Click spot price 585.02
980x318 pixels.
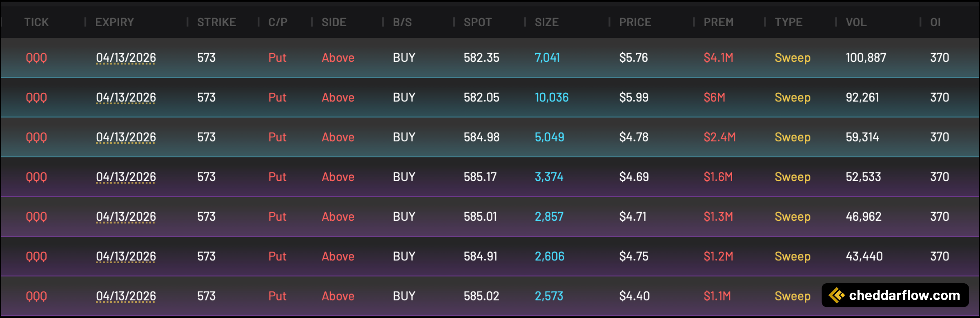481,296
